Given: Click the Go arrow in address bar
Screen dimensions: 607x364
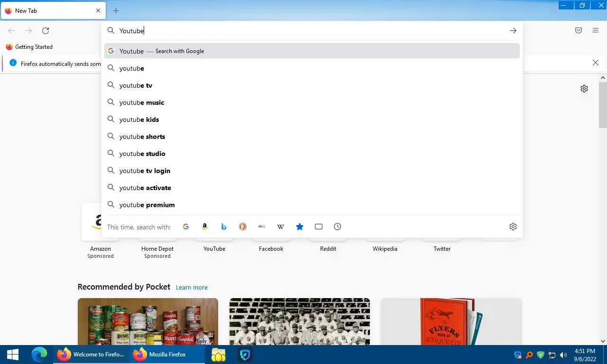Looking at the screenshot, I should [x=513, y=31].
